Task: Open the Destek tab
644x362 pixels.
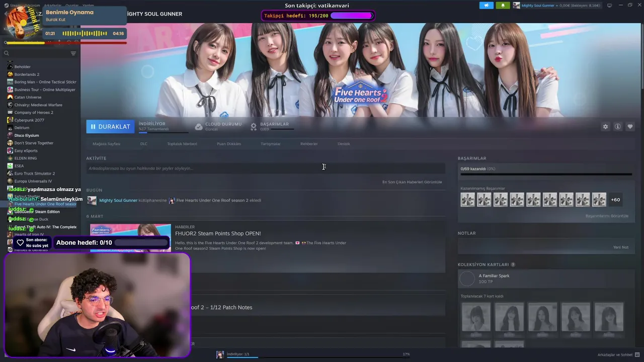Action: point(344,144)
